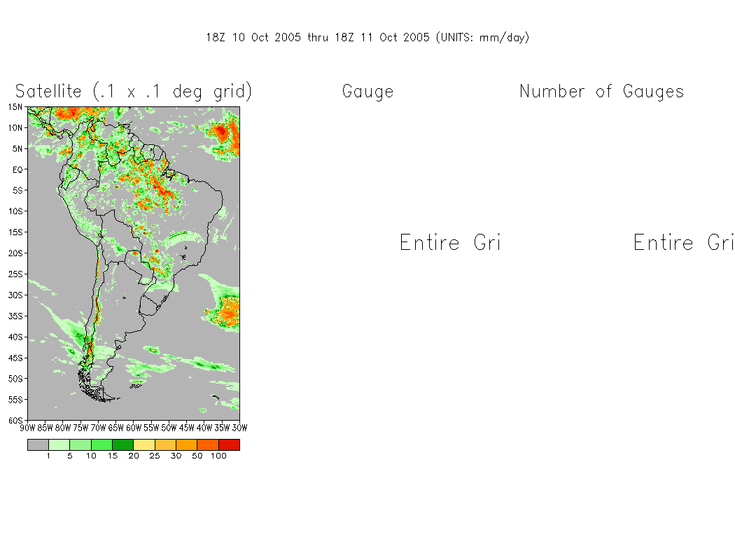Click the 'Satellite (.1 x .1 deg grid)' title
Viewport: 735px width, 560px height.
pyautogui.click(x=134, y=92)
